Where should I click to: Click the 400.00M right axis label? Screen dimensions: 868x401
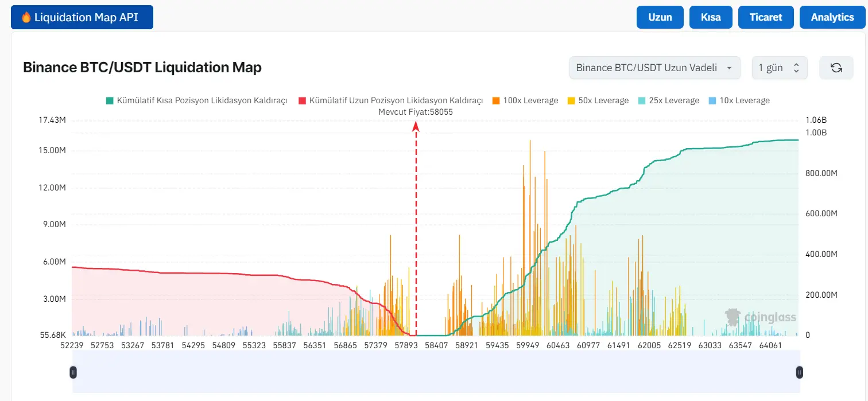click(x=821, y=254)
